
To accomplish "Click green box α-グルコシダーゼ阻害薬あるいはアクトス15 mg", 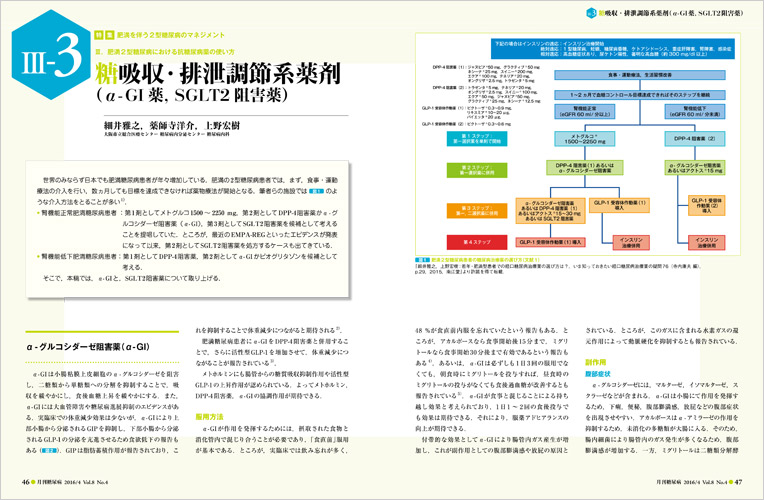I will coord(695,168).
